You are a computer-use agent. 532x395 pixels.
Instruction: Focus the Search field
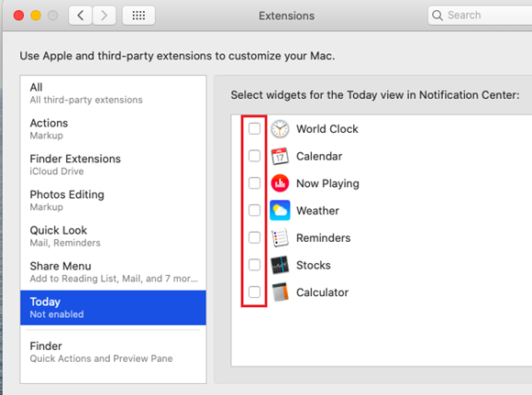480,16
